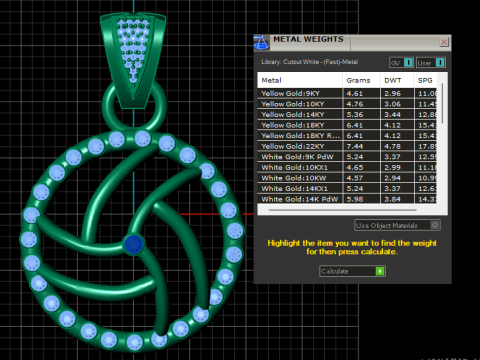Viewport: 480px width, 360px height.
Task: Click the green arrow on the Calculate button
Action: click(380, 271)
